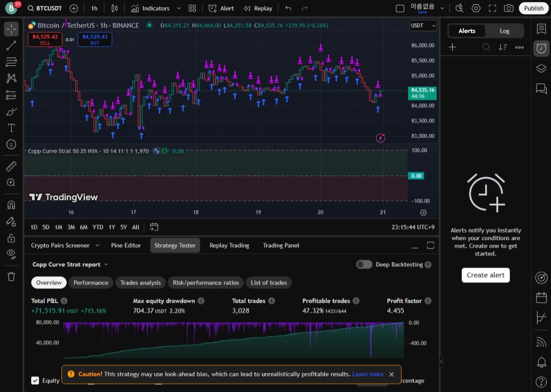Add symbol with the plus circle icon
551x392 pixels.
click(x=74, y=9)
